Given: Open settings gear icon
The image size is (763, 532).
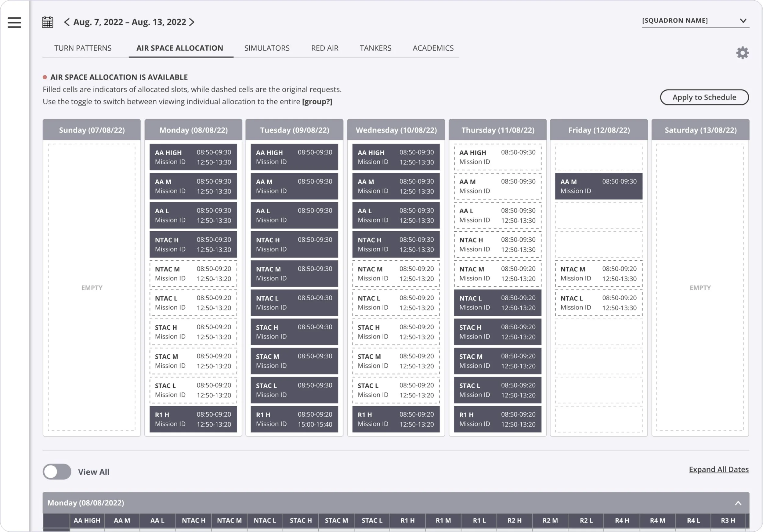Looking at the screenshot, I should coord(742,53).
